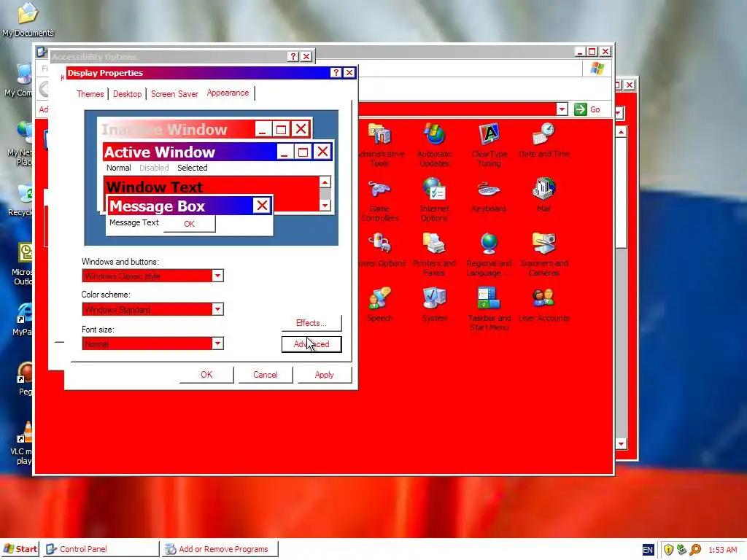Image resolution: width=747 pixels, height=560 pixels.
Task: Expand Control Panel address bar dropdown
Action: (562, 109)
